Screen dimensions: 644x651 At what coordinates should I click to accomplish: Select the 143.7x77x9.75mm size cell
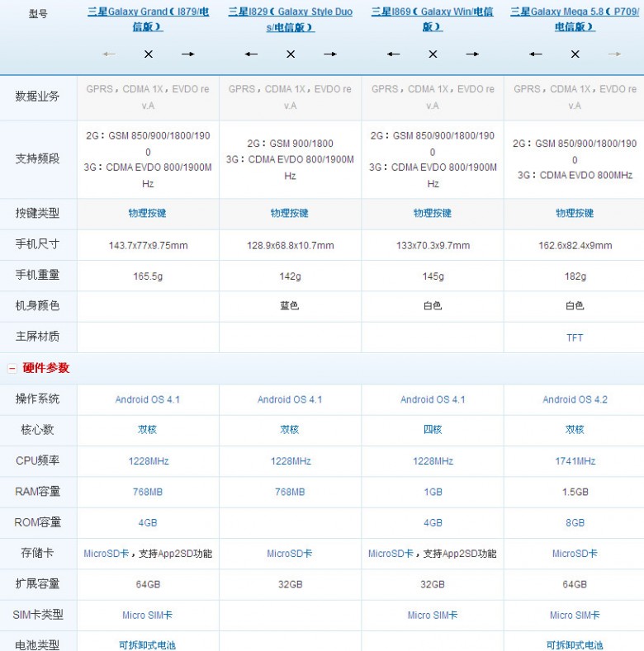click(149, 246)
